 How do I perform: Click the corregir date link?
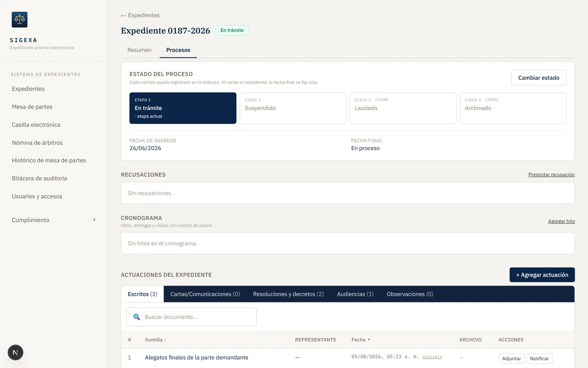pos(432,357)
